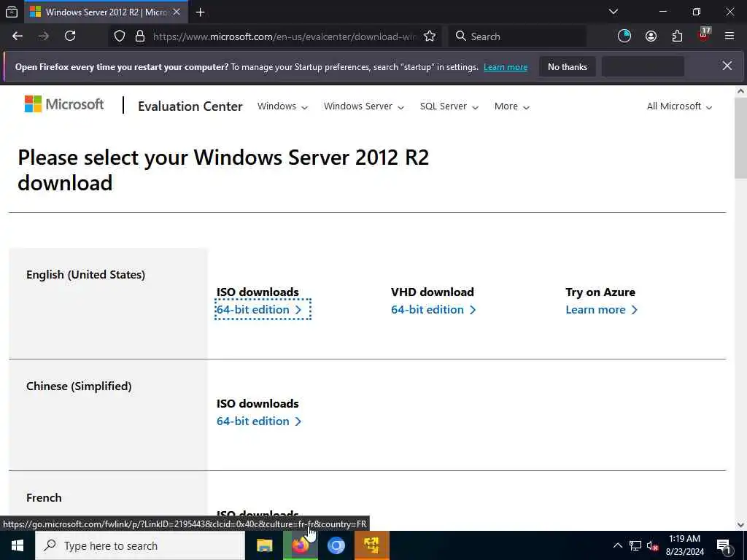Open the tracking protection shield icon

point(120,36)
